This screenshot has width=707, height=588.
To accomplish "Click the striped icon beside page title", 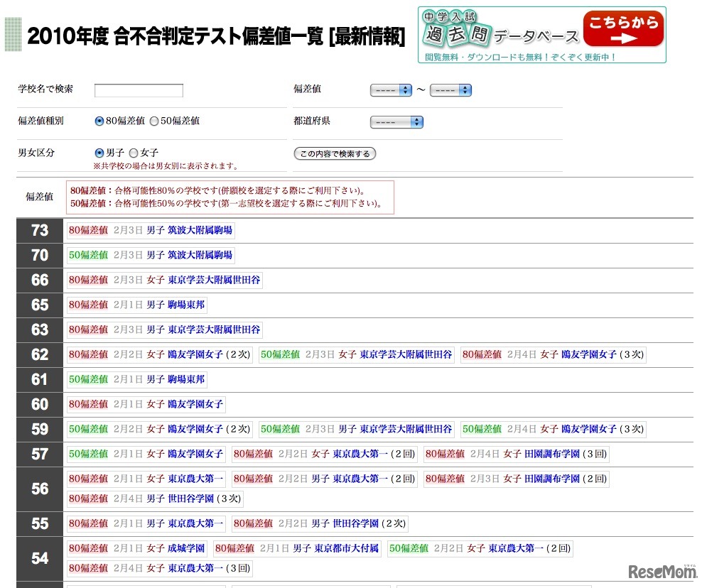I will [x=13, y=36].
